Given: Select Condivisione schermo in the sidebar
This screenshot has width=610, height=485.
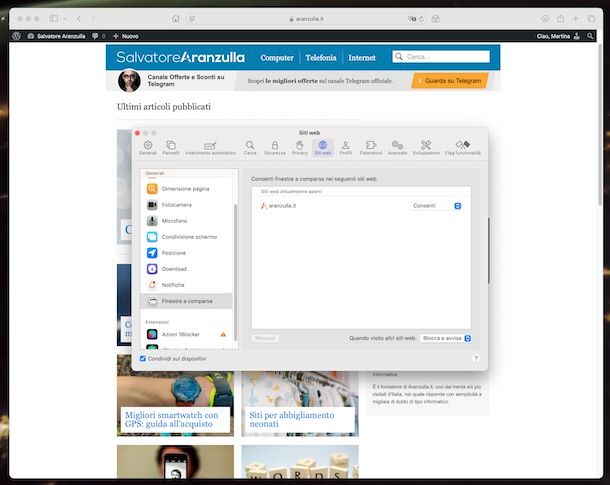Looking at the screenshot, I should [x=186, y=236].
